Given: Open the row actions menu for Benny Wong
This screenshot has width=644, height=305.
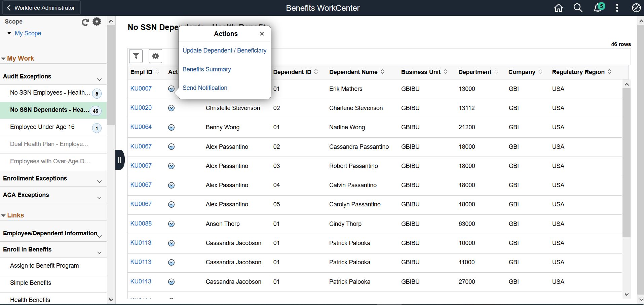Looking at the screenshot, I should click(171, 128).
